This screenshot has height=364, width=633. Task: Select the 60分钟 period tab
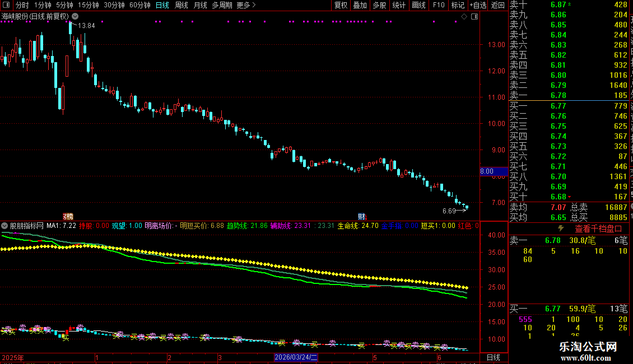(139, 5)
